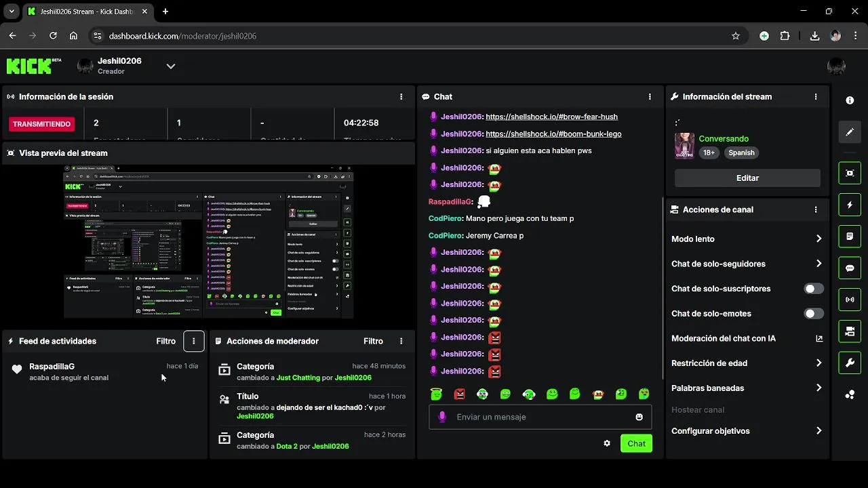This screenshot has height=488, width=868.
Task: Toggle Chat de solo-suscriptores switch
Action: [x=814, y=289]
